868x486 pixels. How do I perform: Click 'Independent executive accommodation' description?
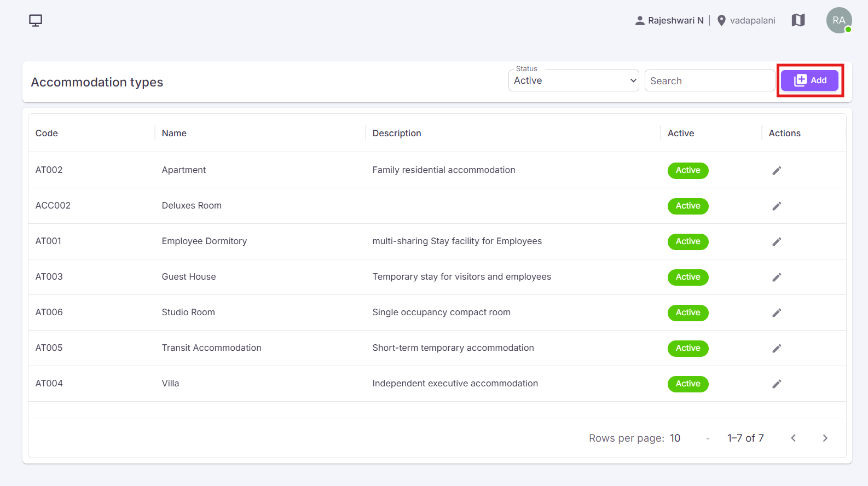click(x=455, y=383)
